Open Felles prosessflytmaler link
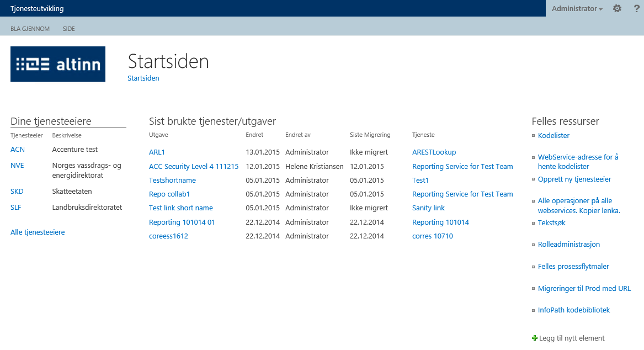Image resolution: width=644 pixels, height=350 pixels. pyautogui.click(x=573, y=267)
